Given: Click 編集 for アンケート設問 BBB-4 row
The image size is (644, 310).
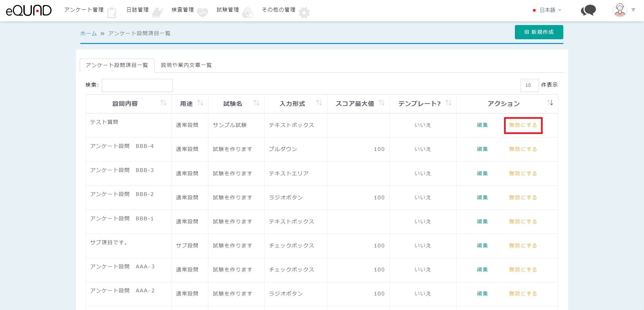Looking at the screenshot, I should point(482,149).
